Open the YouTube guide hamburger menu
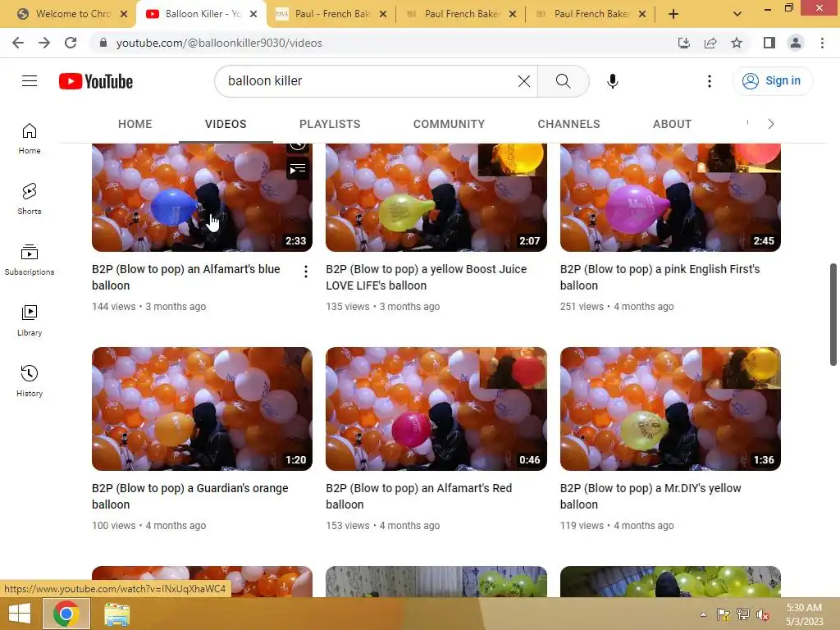The height and width of the screenshot is (630, 840). (x=30, y=81)
